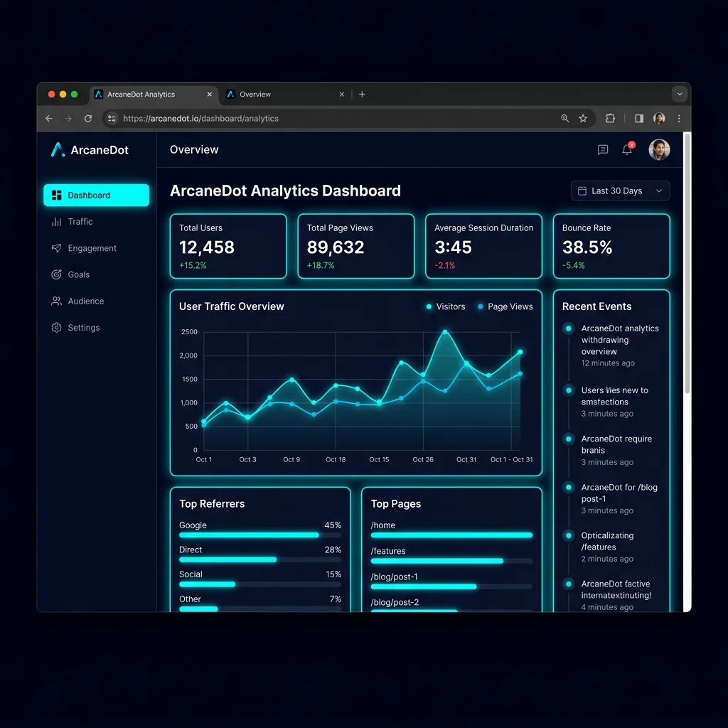Open event 'ArcaneDot require branis'

pos(616,450)
